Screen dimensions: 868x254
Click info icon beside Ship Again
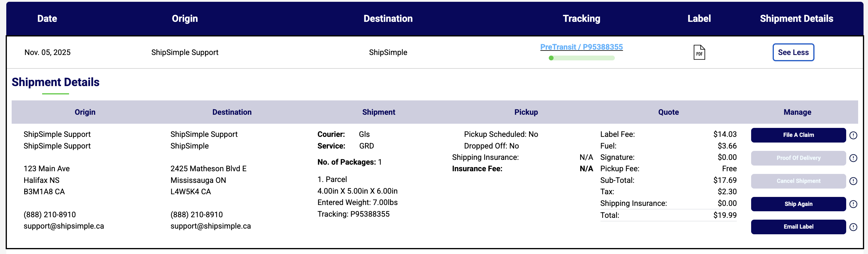(x=853, y=204)
